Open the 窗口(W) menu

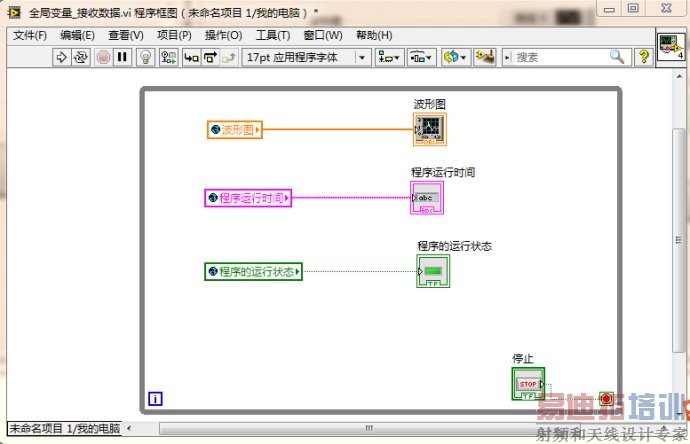click(323, 35)
